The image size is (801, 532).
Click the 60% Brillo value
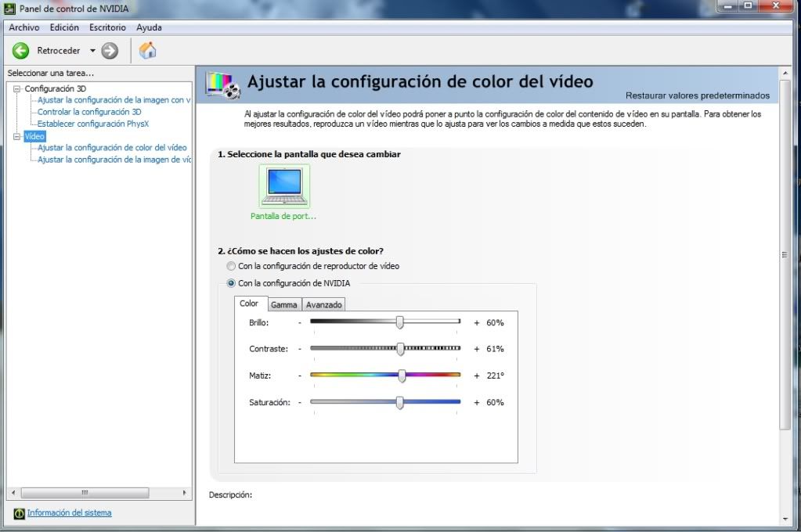pyautogui.click(x=495, y=322)
